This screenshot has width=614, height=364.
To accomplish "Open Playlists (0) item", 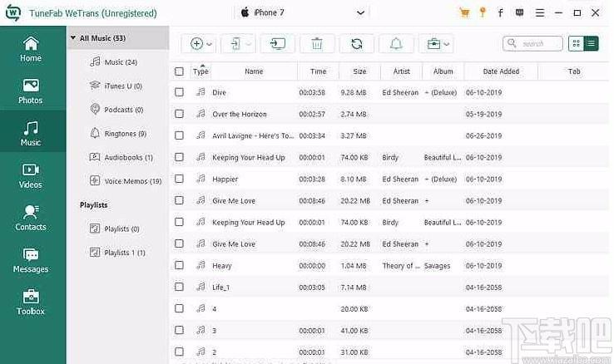I will (115, 229).
